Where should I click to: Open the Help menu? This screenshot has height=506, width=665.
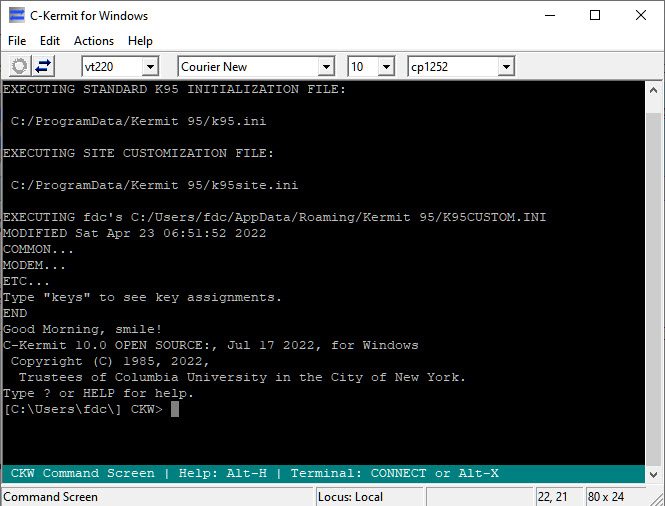140,41
